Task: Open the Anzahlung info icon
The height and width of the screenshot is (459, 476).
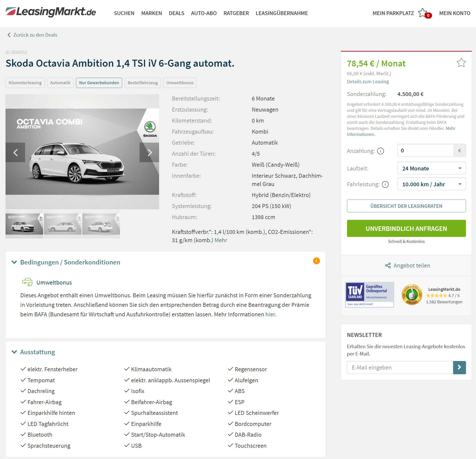Action: [380, 151]
